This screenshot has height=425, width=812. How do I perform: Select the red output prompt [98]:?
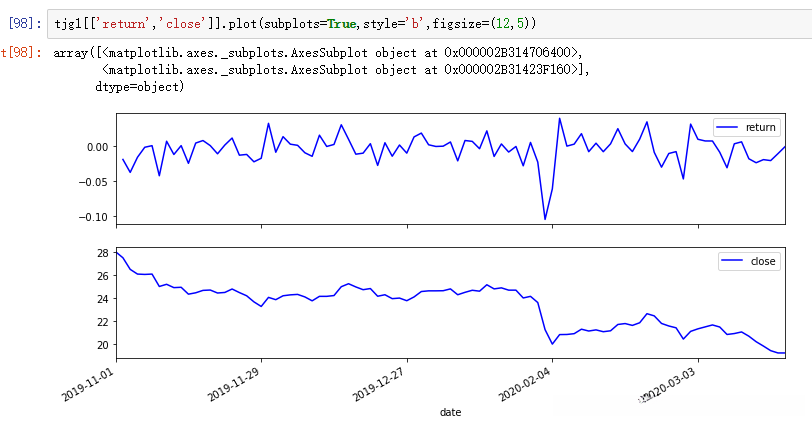(x=21, y=53)
